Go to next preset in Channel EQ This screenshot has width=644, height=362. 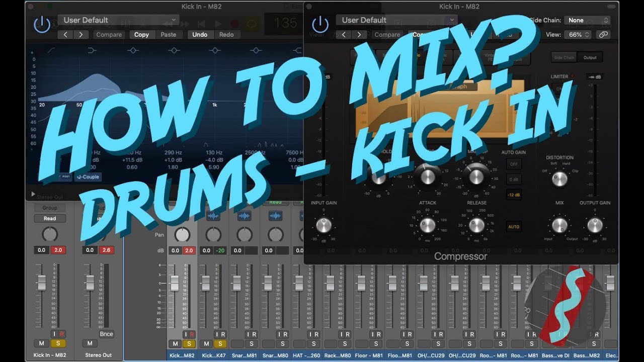point(81,35)
